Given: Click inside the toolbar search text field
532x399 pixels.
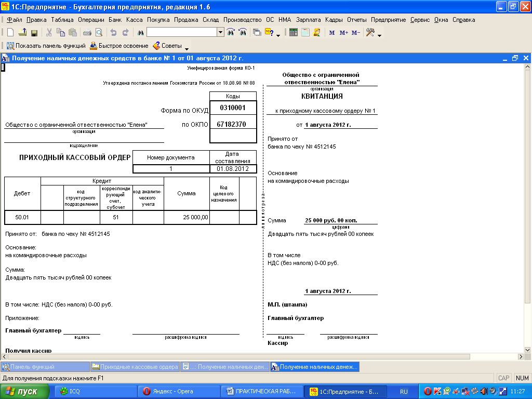Looking at the screenshot, I should click(182, 32).
